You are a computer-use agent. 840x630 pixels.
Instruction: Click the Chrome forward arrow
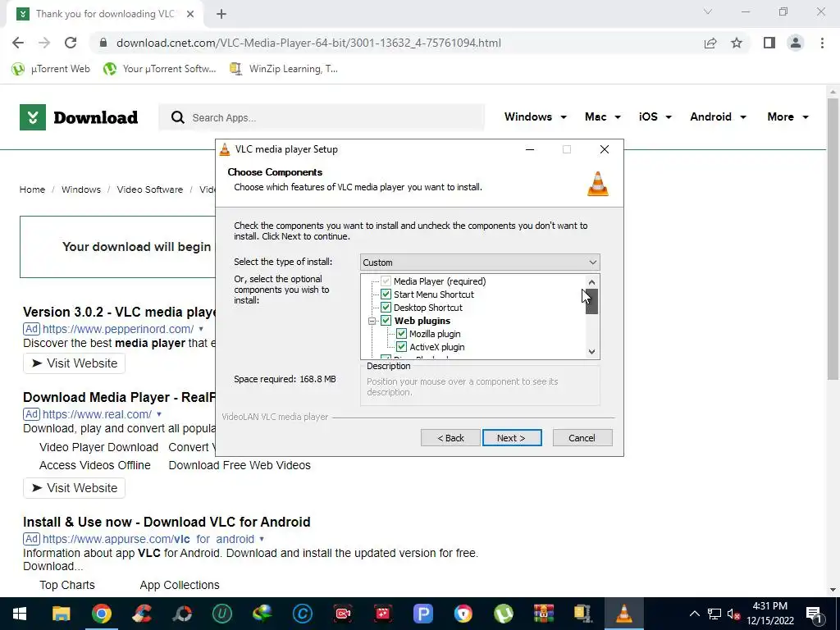click(x=44, y=43)
